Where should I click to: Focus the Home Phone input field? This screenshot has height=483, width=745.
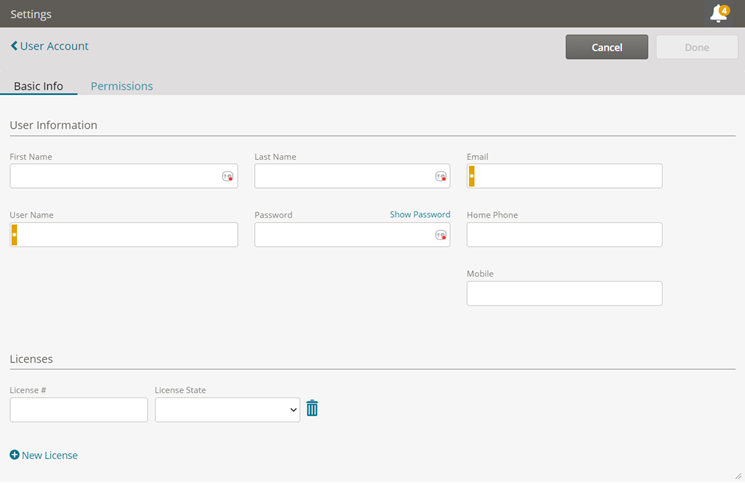(564, 235)
